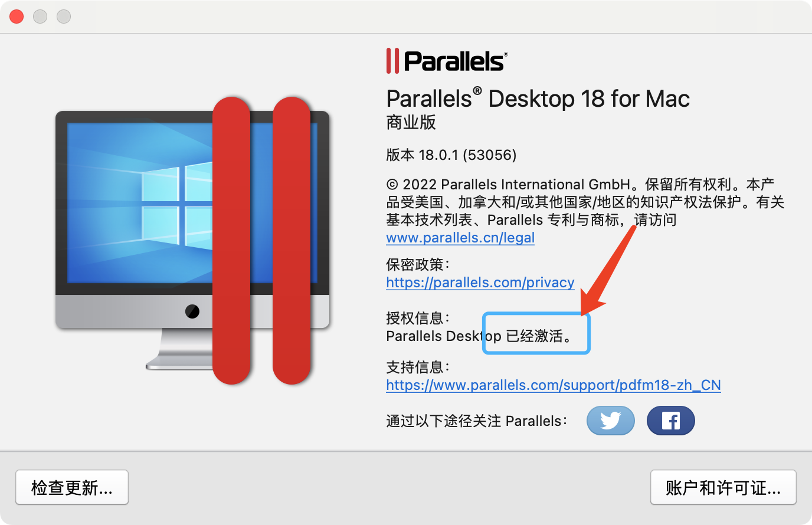Click the Parallels Desktop 18 for Mac title
Screen dimensions: 812x525
(538, 99)
